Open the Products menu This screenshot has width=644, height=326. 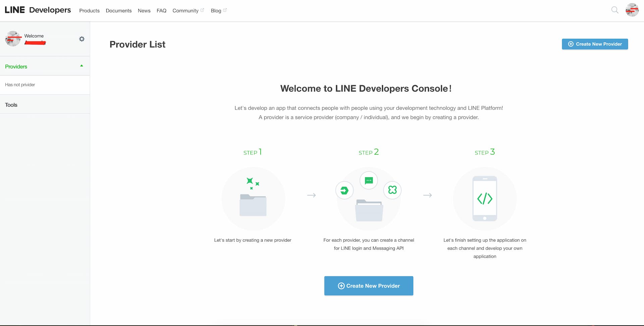pyautogui.click(x=89, y=11)
